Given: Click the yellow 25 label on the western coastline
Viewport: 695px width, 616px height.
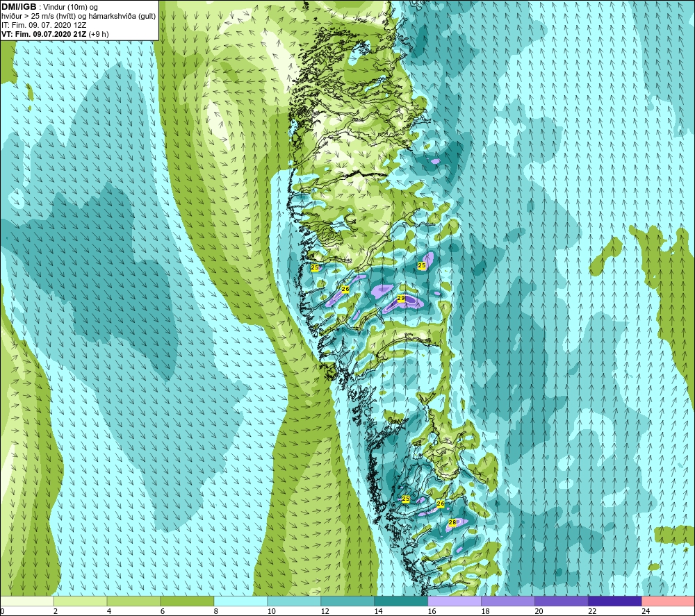Looking at the screenshot, I should [x=315, y=267].
